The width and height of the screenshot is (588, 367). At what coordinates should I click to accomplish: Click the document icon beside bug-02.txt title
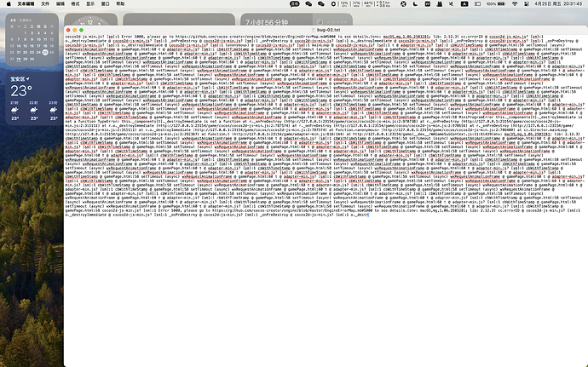coord(314,30)
